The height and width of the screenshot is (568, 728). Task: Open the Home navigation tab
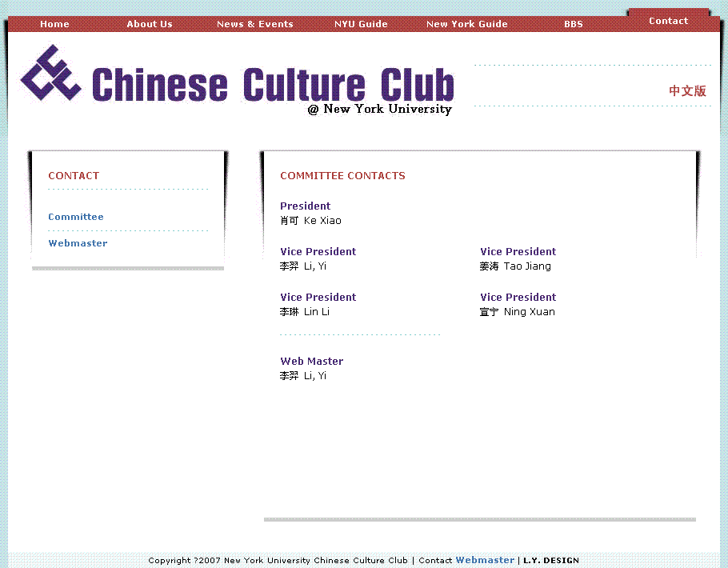tap(54, 24)
